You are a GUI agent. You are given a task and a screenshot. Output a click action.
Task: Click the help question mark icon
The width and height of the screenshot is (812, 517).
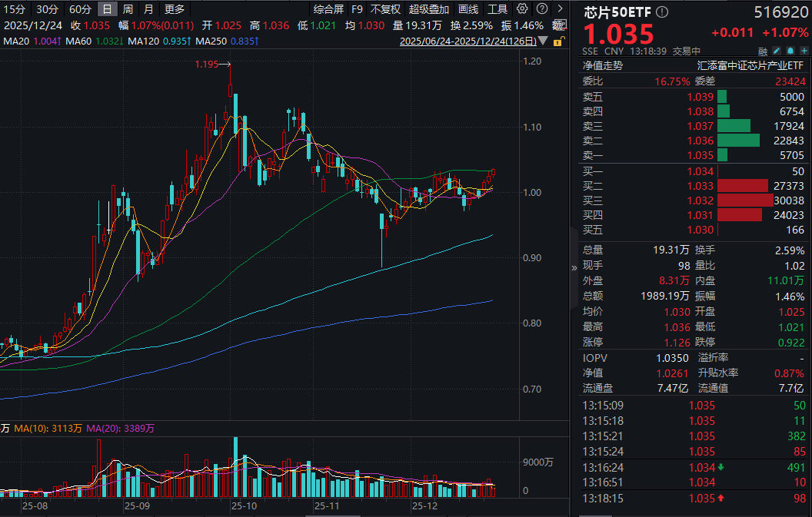[542, 9]
